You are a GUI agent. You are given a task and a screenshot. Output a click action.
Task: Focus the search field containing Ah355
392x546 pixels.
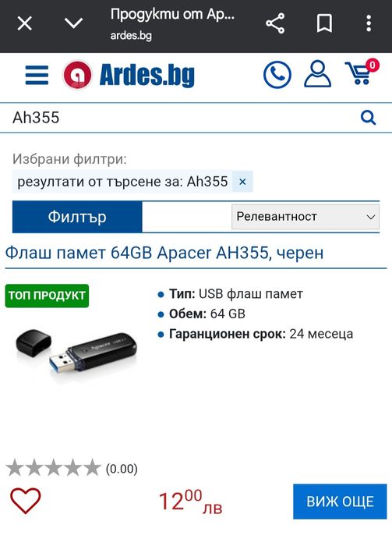pos(181,118)
